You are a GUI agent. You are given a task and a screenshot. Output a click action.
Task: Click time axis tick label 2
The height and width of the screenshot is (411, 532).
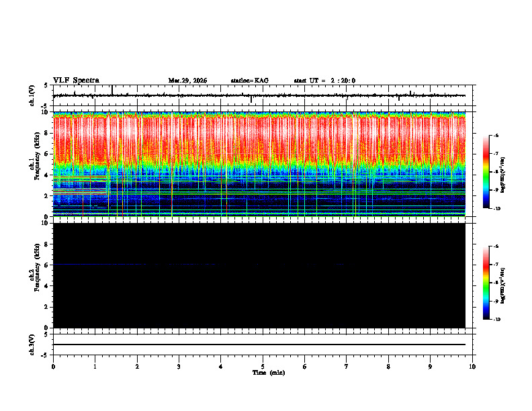coord(137,367)
